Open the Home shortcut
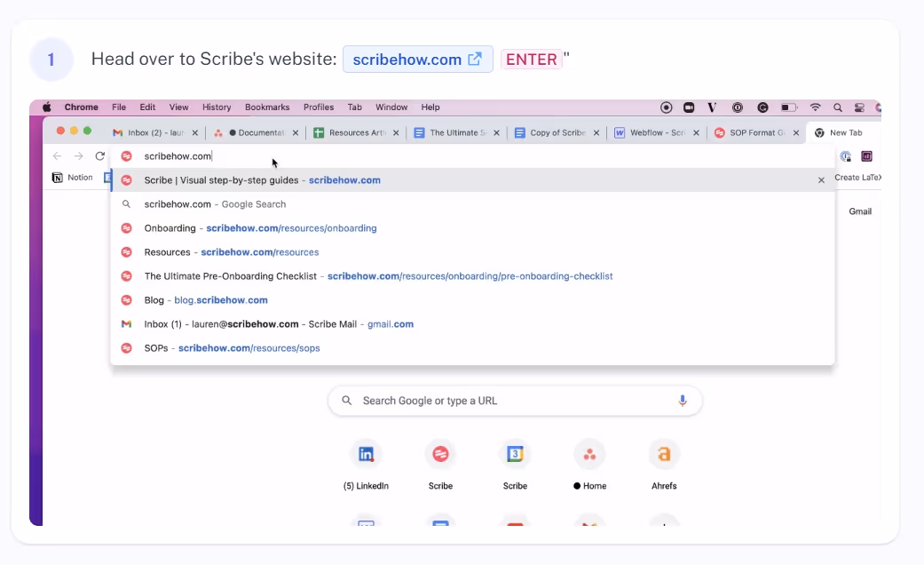The image size is (924, 565). coord(589,466)
